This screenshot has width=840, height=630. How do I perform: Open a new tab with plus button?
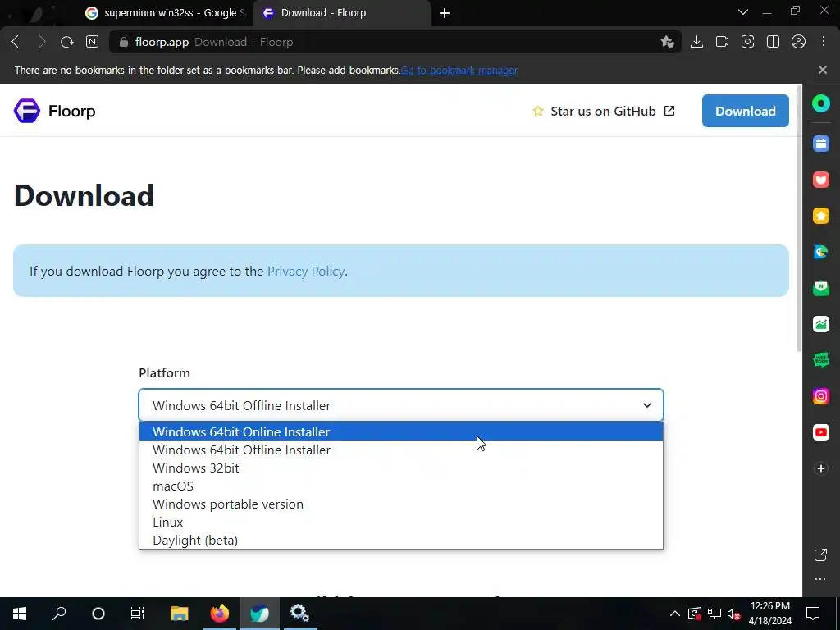[x=444, y=13]
